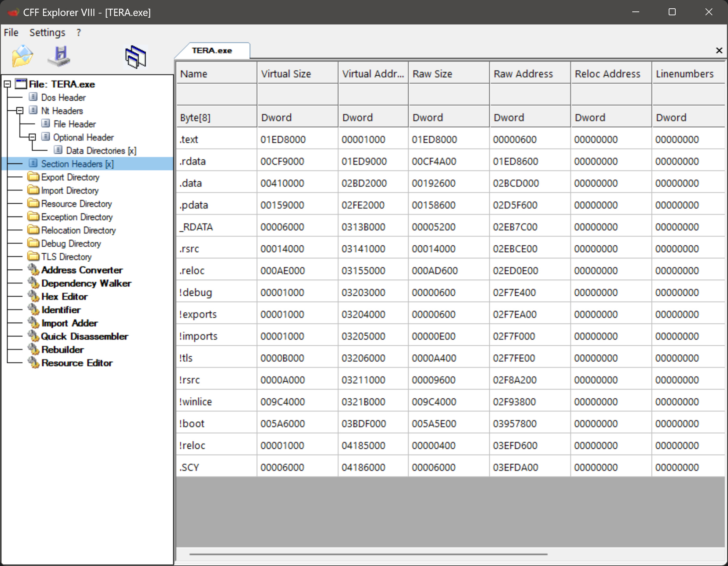Click the Virtual Address column header
The height and width of the screenshot is (566, 728).
(373, 74)
